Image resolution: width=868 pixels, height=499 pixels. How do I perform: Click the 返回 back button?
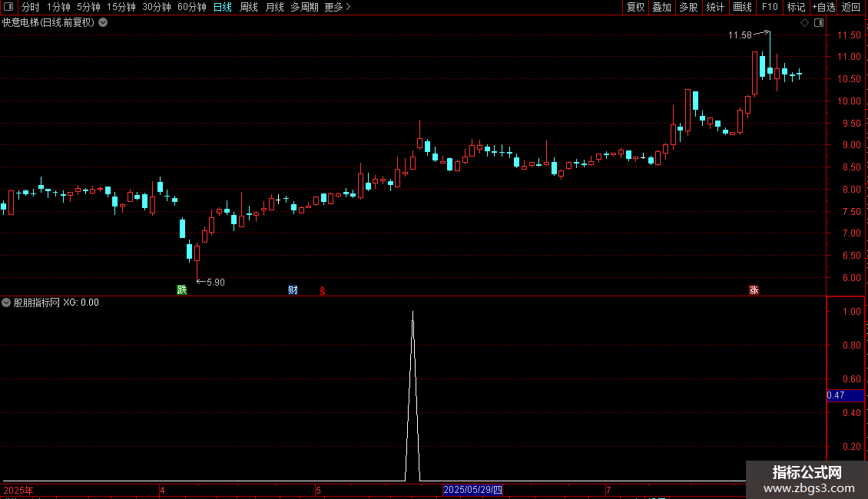pos(851,7)
